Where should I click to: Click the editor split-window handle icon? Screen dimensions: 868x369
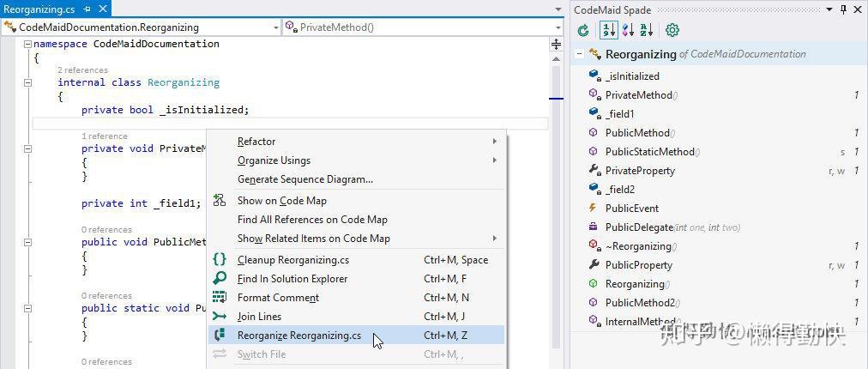pos(556,45)
